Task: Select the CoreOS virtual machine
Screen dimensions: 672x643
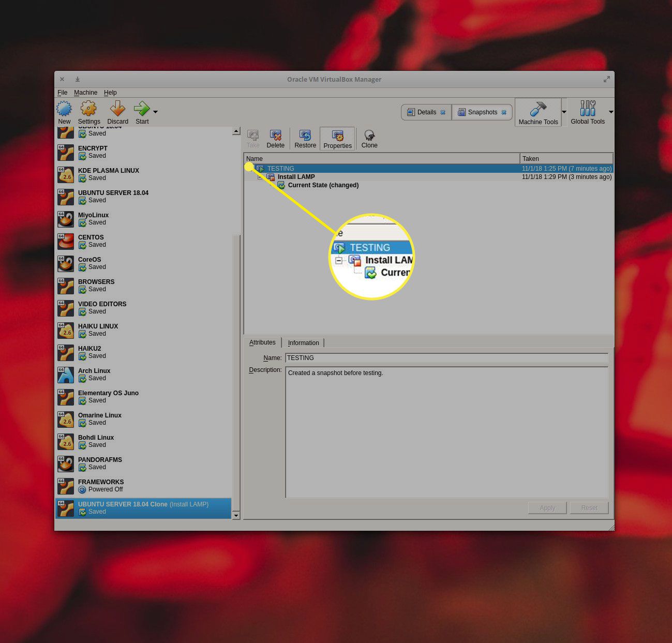Action: (x=143, y=263)
